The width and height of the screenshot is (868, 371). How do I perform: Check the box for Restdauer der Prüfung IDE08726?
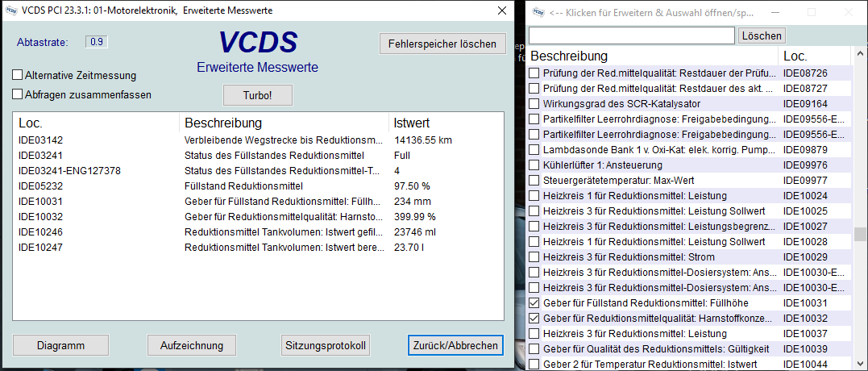tap(534, 73)
